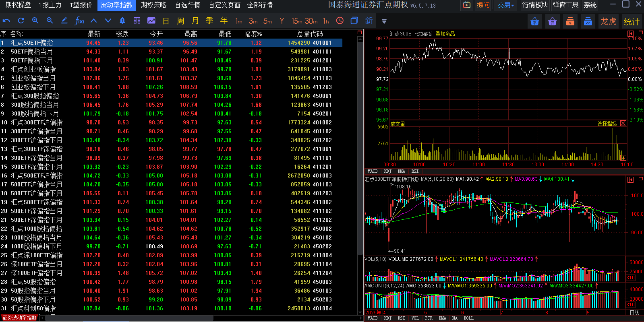Viewport: 644px width, 322px height.
Task: Open the purple chart image icon
Action: (x=151, y=21)
